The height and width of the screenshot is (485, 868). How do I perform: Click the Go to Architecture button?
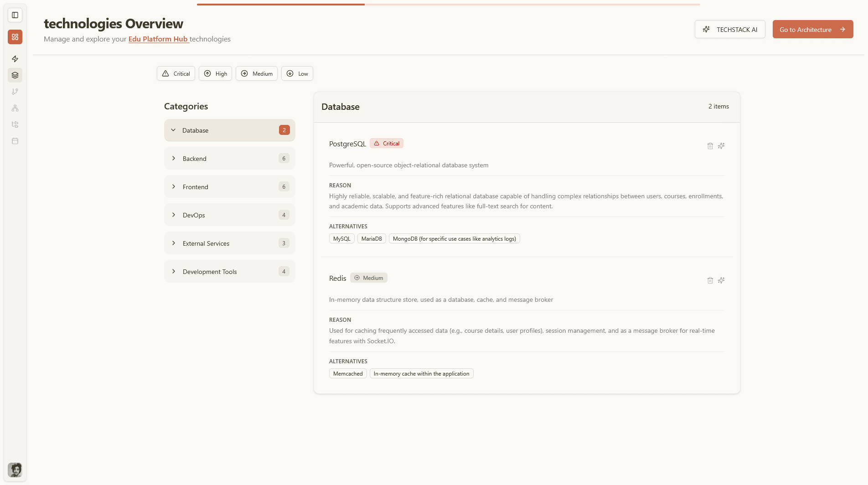[x=813, y=29]
